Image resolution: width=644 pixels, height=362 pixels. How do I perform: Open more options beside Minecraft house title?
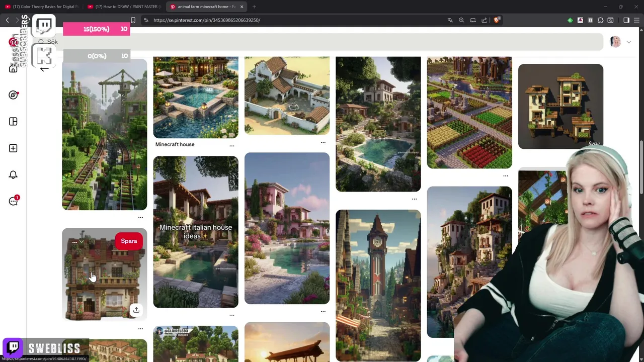click(232, 146)
